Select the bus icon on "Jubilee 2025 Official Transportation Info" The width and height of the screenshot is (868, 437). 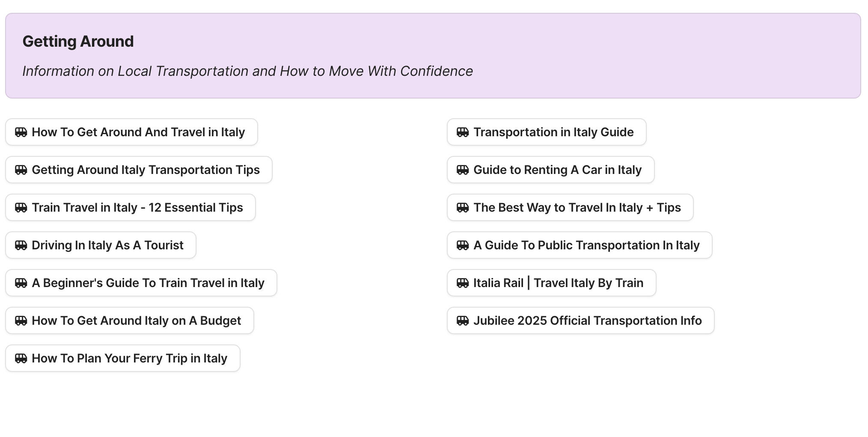pyautogui.click(x=462, y=320)
